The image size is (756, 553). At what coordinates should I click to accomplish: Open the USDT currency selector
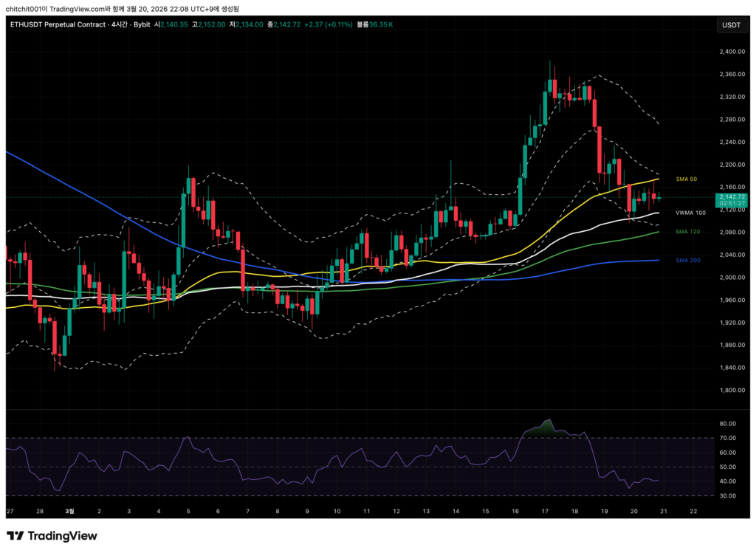tap(730, 25)
